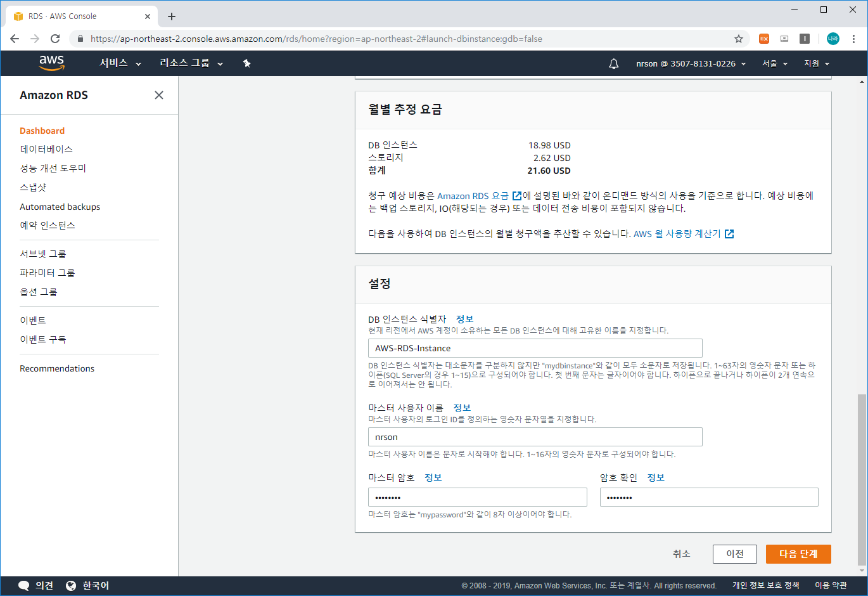This screenshot has width=868, height=596.
Task: Select Dashboard in the RDS sidebar
Action: pos(42,131)
